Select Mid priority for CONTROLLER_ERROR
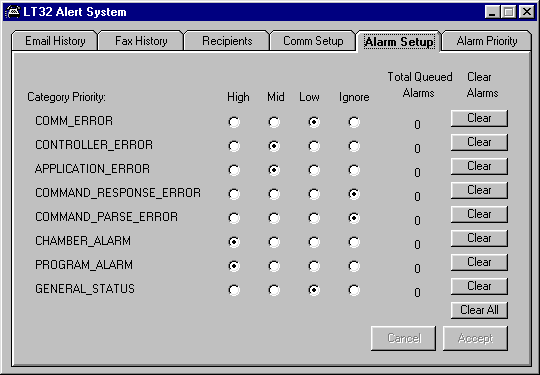Viewport: 540px width, 375px height. [x=274, y=146]
